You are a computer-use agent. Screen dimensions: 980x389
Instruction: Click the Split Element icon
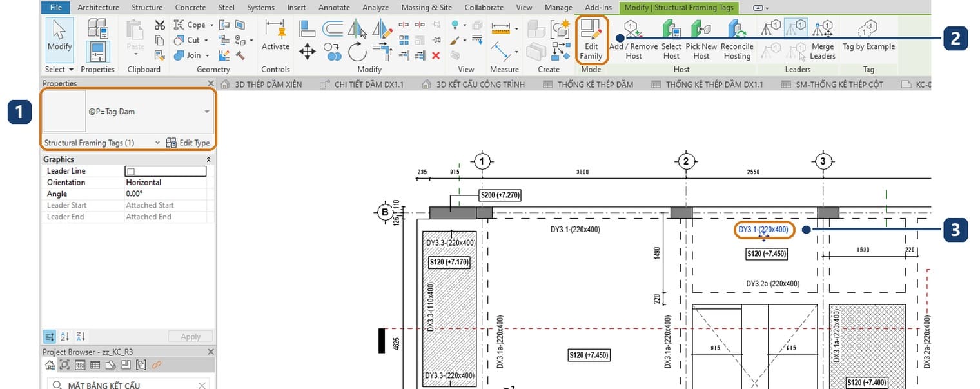point(404,25)
